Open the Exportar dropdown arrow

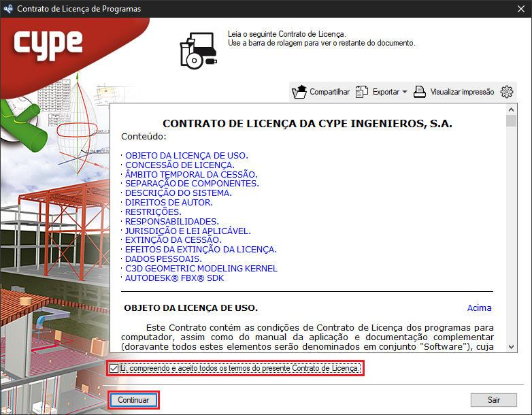404,92
